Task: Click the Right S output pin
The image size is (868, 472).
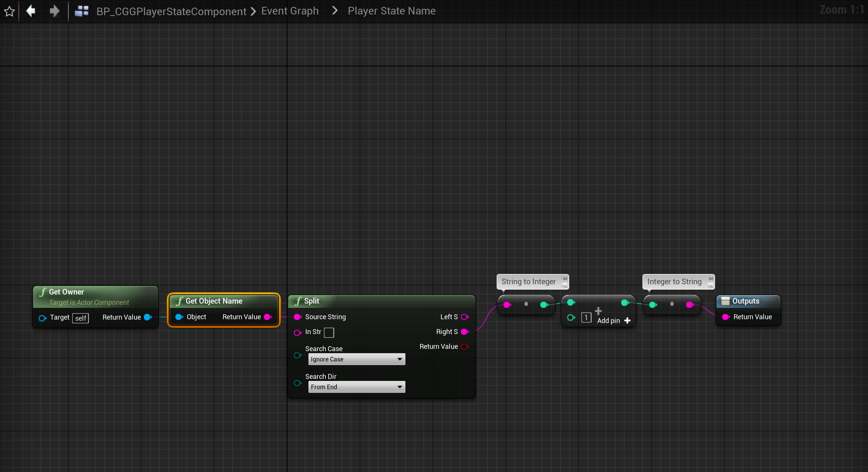Action: (x=464, y=332)
